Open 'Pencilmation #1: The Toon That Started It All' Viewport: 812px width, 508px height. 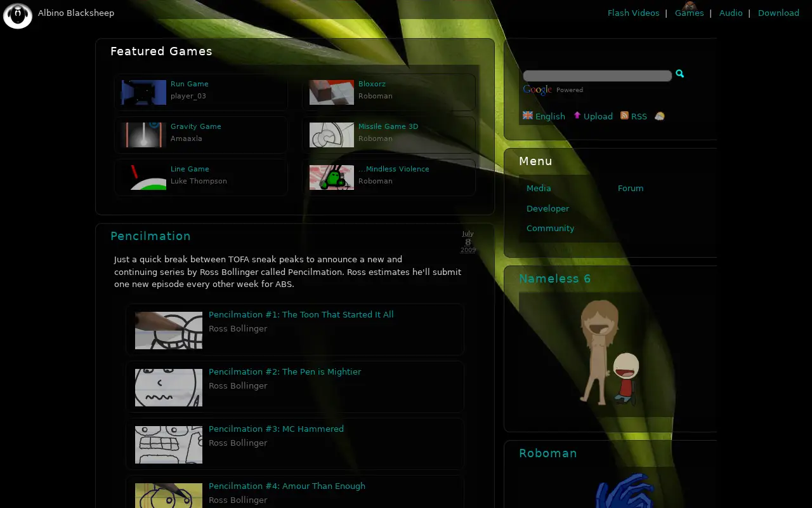(301, 314)
